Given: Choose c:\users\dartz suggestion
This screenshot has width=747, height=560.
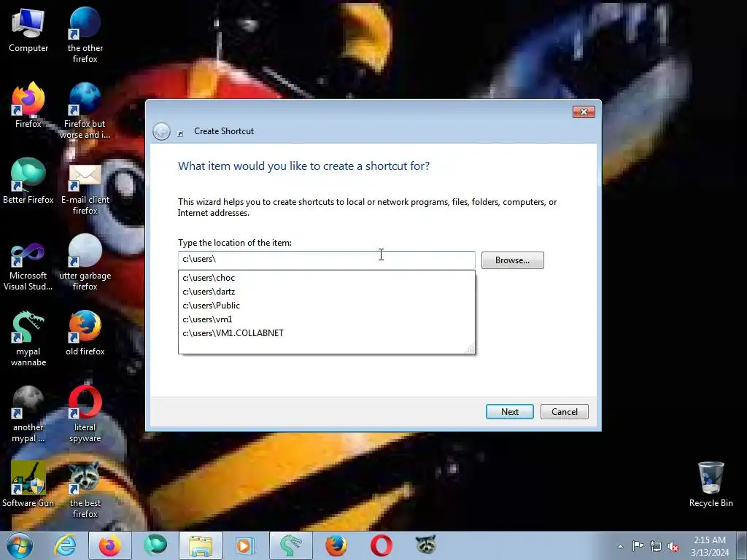Looking at the screenshot, I should [x=326, y=292].
